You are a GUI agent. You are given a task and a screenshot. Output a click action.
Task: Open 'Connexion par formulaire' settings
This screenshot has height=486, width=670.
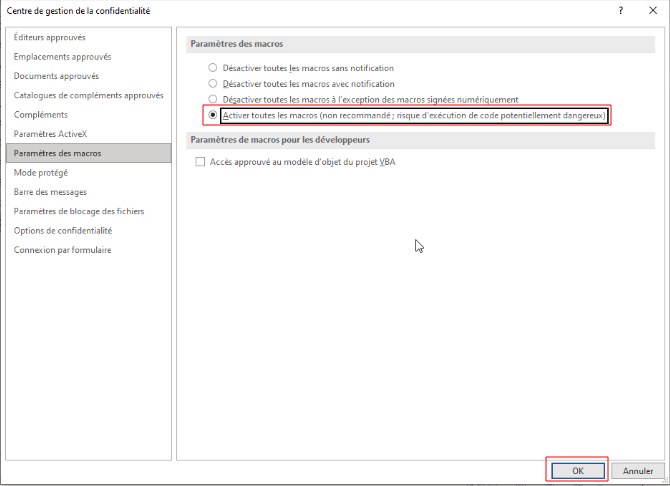(62, 250)
